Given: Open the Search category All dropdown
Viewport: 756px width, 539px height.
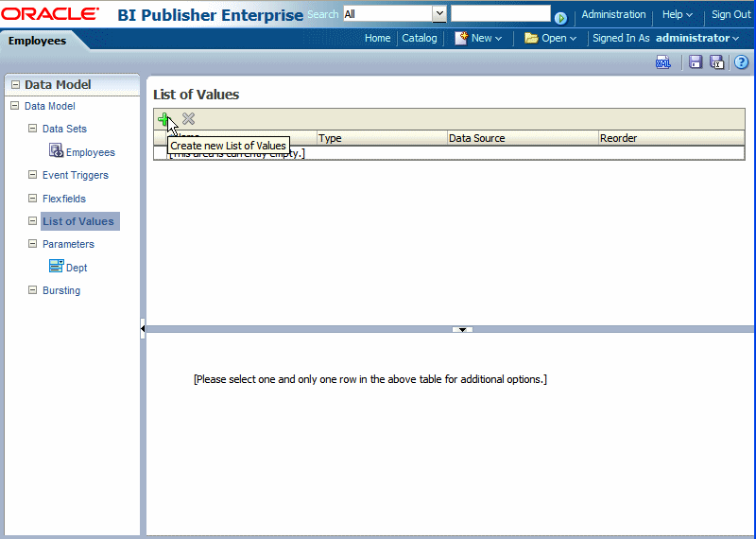Looking at the screenshot, I should (439, 14).
